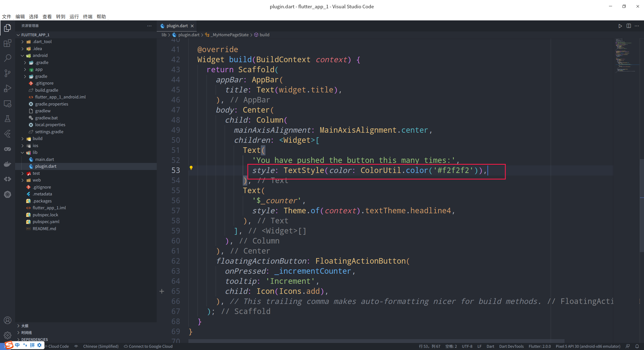Open the Flutter-style arrow icon in activity bar

(x=8, y=134)
